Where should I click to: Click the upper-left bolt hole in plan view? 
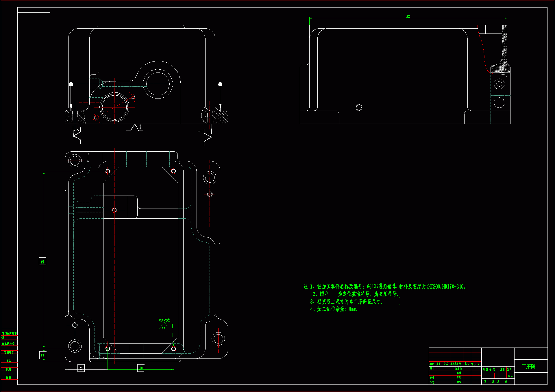pos(108,171)
